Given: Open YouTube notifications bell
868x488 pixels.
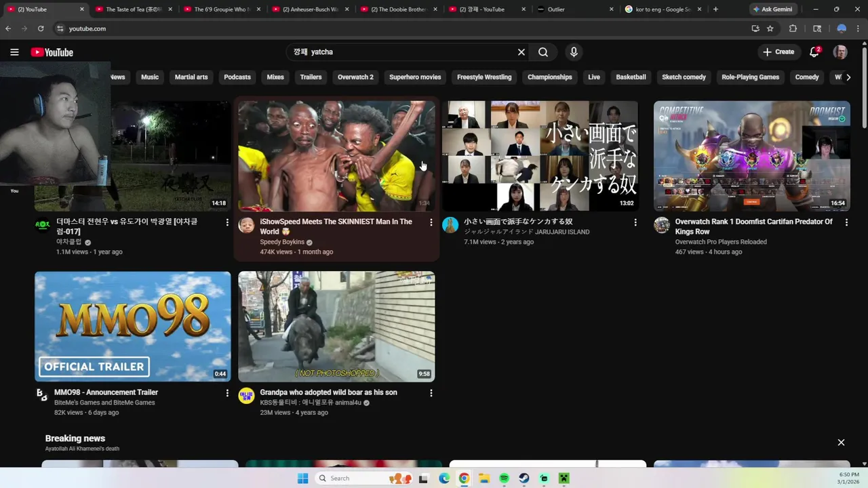Looking at the screenshot, I should point(815,52).
